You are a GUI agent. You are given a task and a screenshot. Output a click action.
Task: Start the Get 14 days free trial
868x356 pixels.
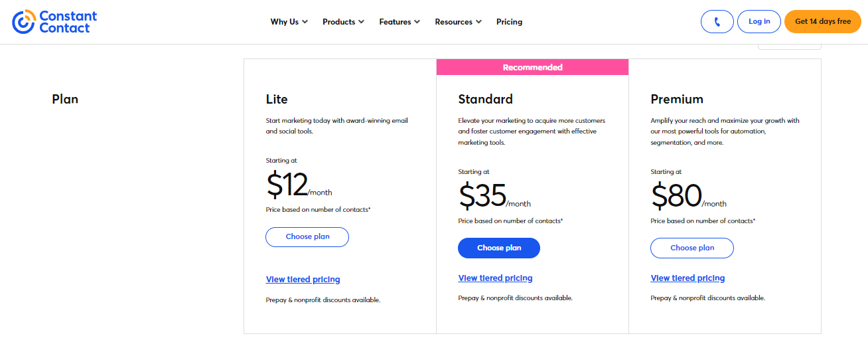(x=822, y=22)
